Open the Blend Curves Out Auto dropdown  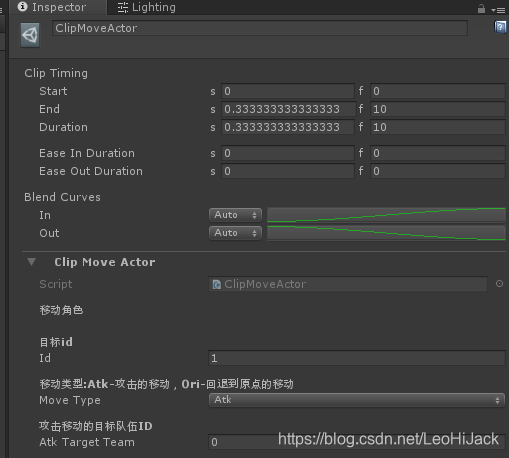pos(235,233)
